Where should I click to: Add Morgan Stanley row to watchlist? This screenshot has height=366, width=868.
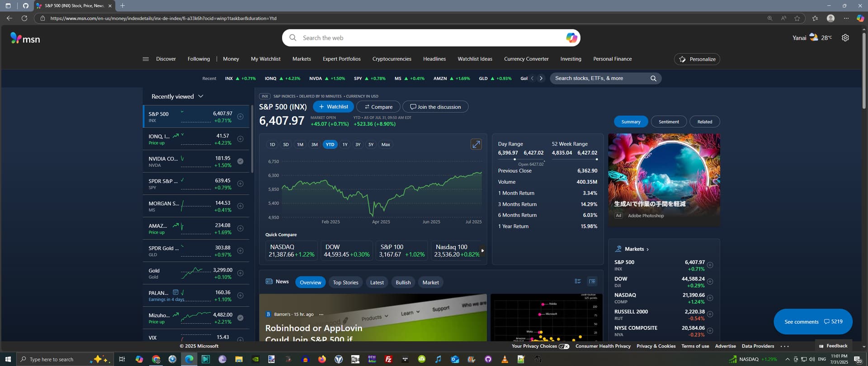(241, 206)
